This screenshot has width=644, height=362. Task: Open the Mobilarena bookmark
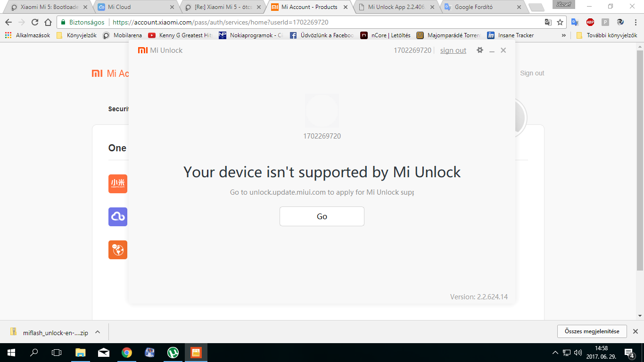point(122,35)
